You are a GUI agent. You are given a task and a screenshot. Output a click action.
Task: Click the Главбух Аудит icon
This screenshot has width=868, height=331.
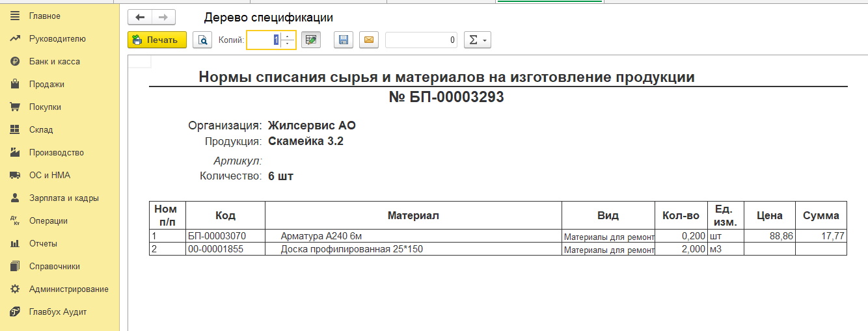[x=15, y=311]
